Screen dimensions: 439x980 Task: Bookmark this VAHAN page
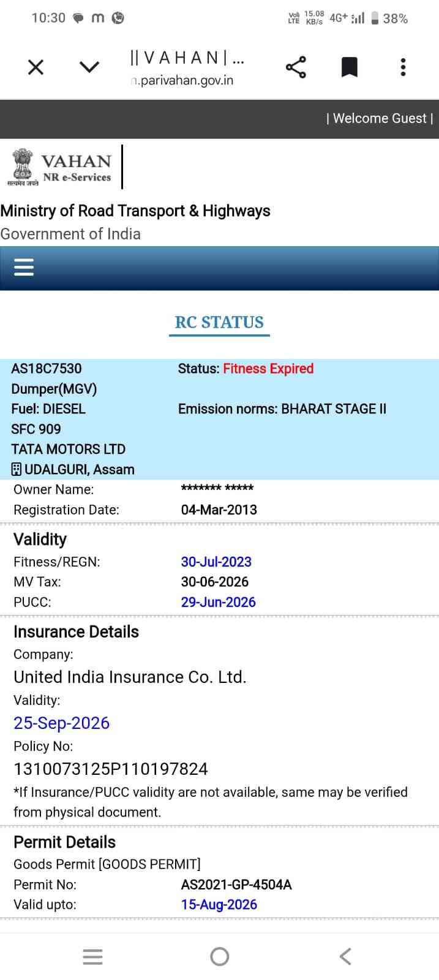tap(349, 67)
